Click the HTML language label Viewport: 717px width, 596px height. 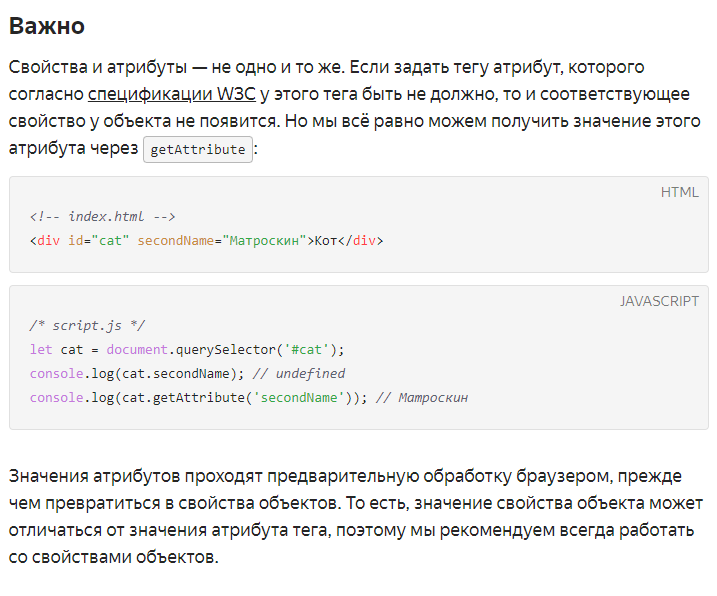(x=680, y=192)
